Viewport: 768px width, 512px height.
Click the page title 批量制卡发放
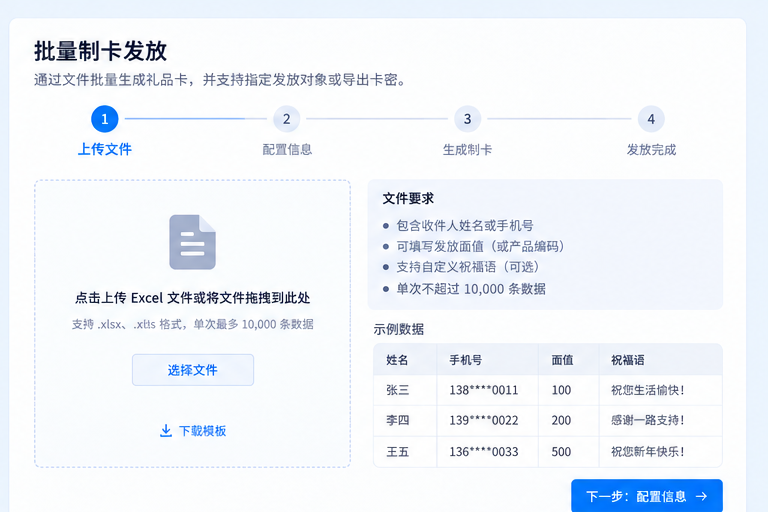(101, 51)
